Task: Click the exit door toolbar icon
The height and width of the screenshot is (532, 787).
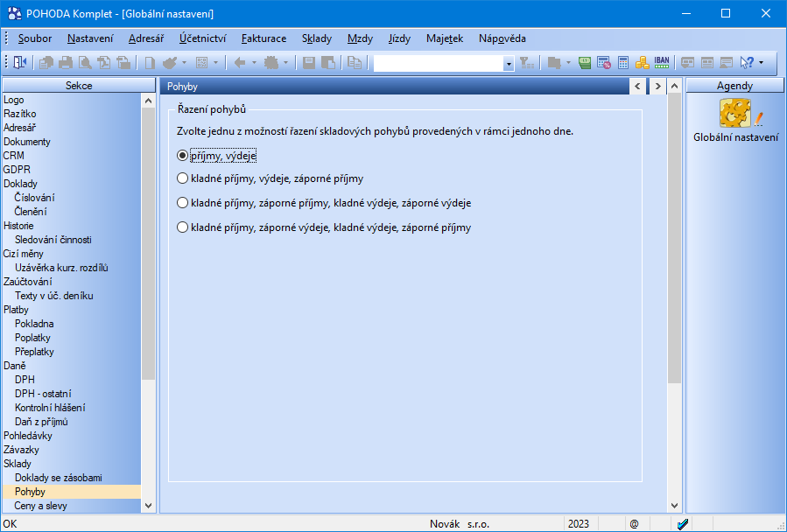Action: tap(19, 63)
